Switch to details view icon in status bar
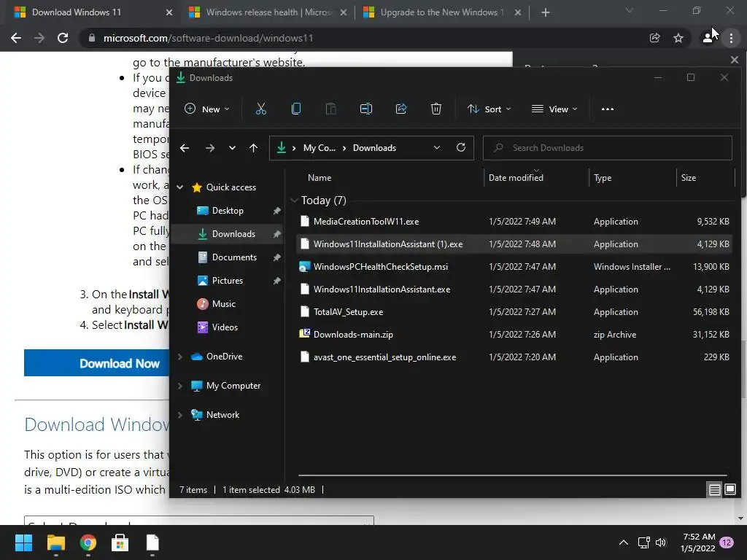The height and width of the screenshot is (560, 747). pos(714,489)
